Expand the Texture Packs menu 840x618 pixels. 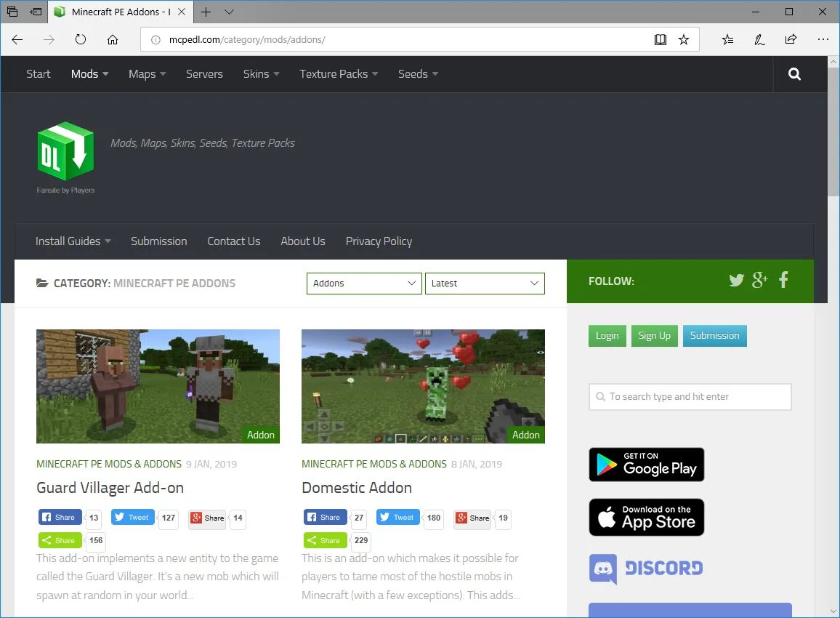coord(339,74)
